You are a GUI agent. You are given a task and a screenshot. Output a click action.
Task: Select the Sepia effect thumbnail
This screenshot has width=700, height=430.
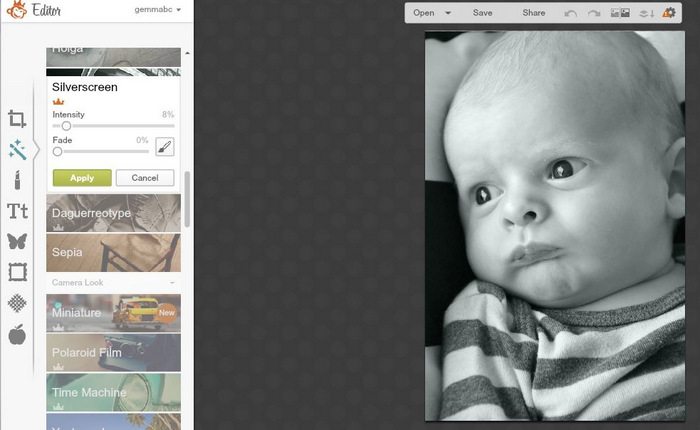pyautogui.click(x=113, y=252)
